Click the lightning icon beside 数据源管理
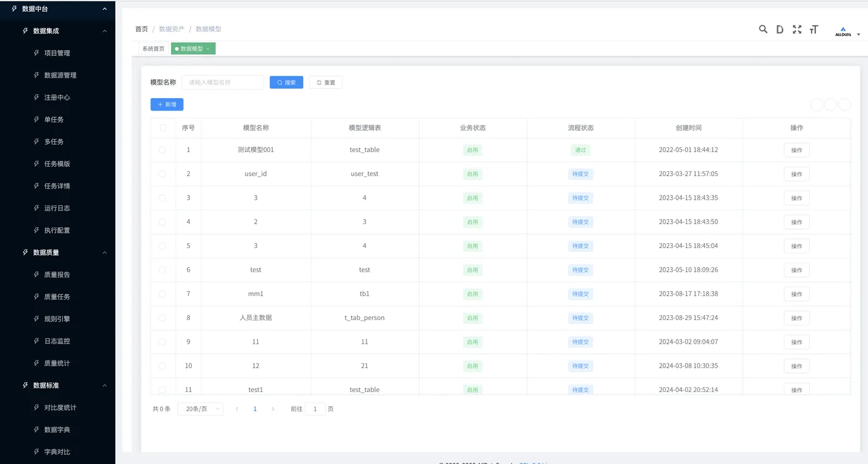Screen dimensions: 868x464 (x=37, y=75)
